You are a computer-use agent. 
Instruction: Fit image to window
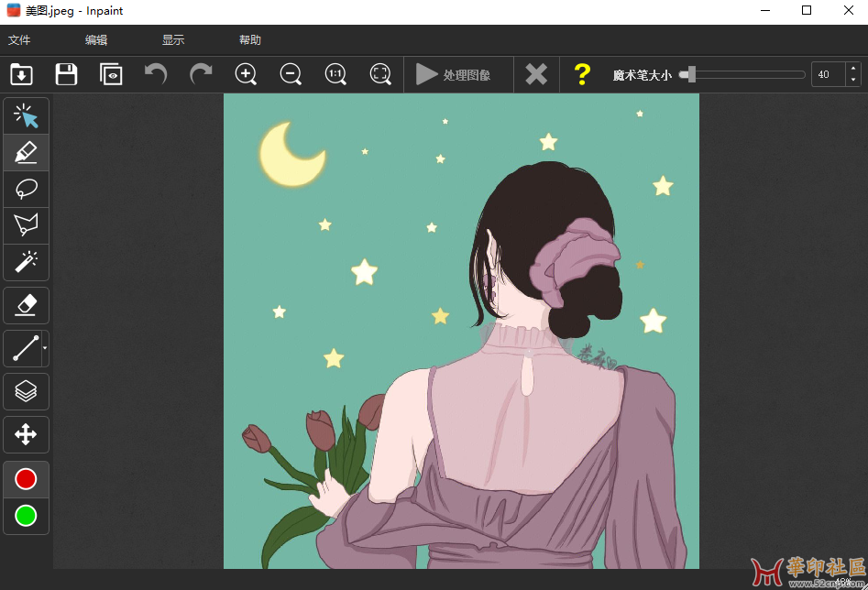tap(380, 74)
